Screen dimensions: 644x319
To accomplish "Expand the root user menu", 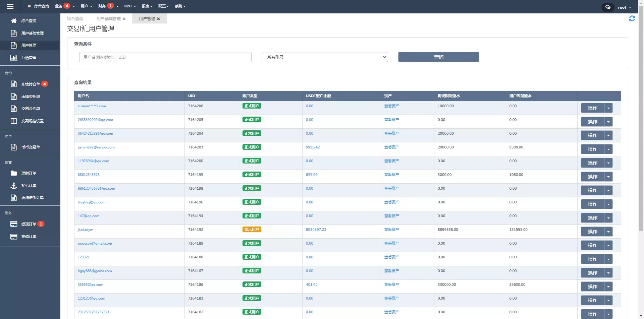I will coord(624,7).
